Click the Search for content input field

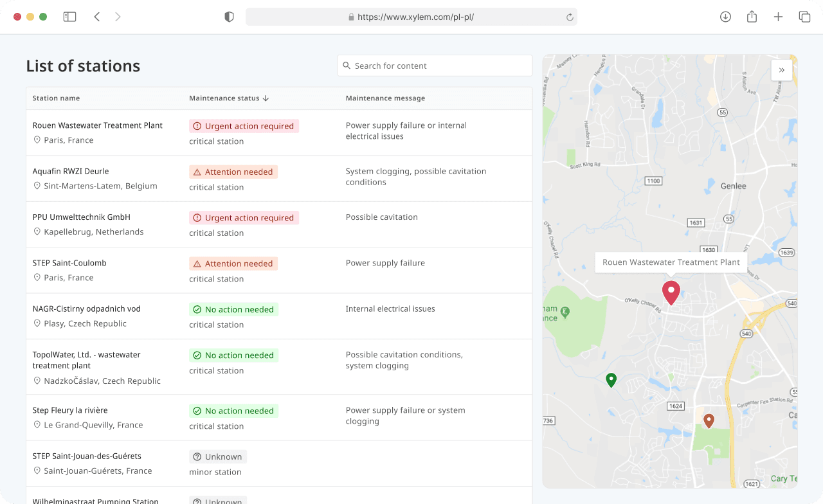click(x=434, y=66)
